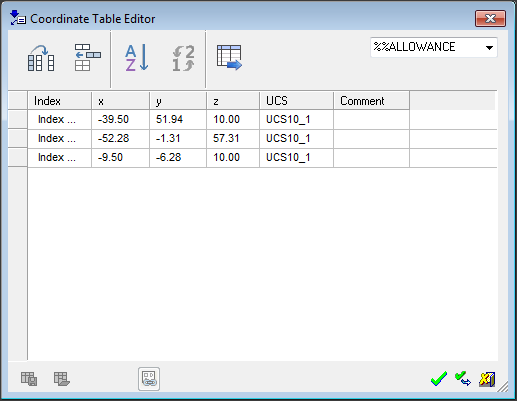The height and width of the screenshot is (401, 517).
Task: Close the Coordinate Table Editor window
Action: [x=490, y=18]
